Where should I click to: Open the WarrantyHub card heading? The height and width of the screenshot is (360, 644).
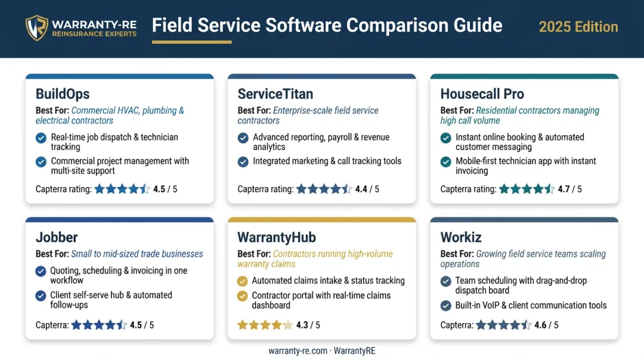pyautogui.click(x=277, y=237)
